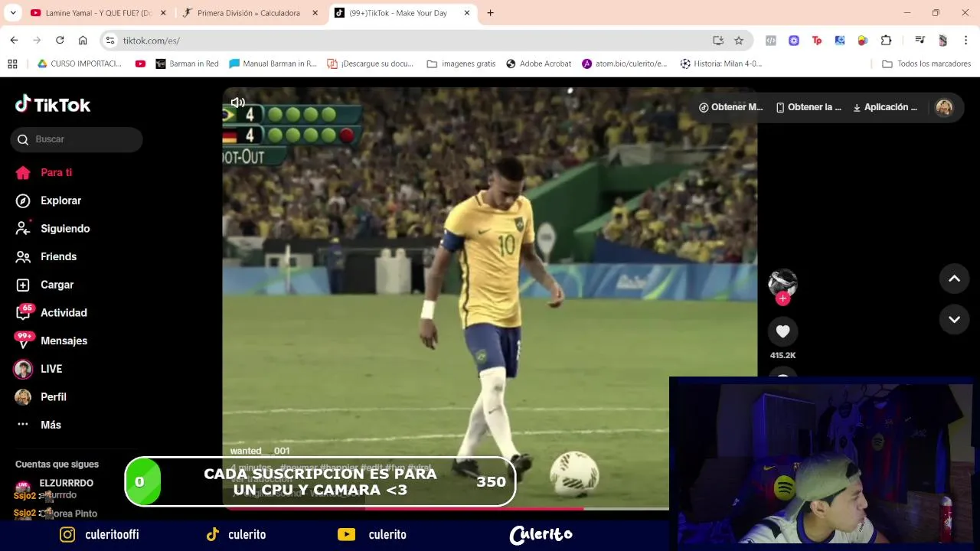Viewport: 980px width, 551px height.
Task: Pause the Neymar penalty video
Action: point(490,298)
